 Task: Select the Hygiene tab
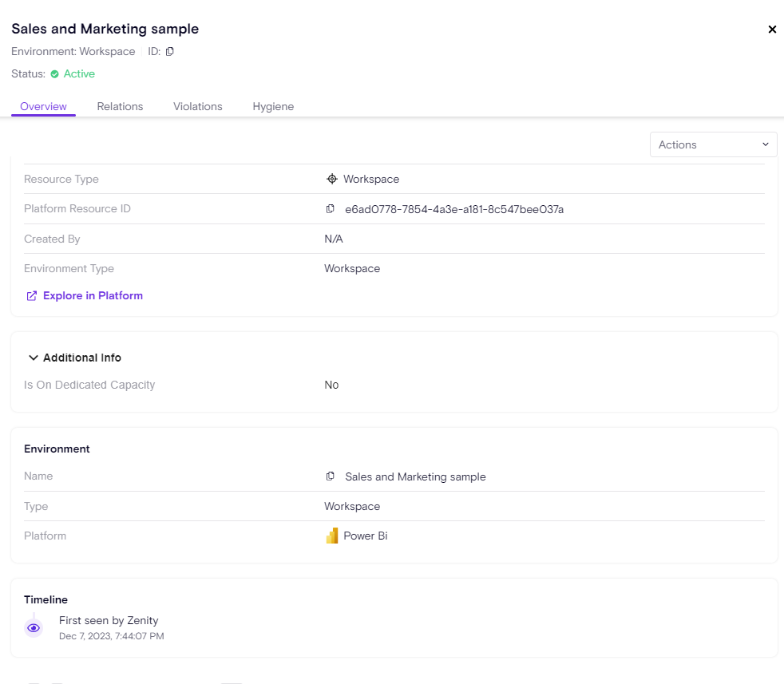[273, 106]
